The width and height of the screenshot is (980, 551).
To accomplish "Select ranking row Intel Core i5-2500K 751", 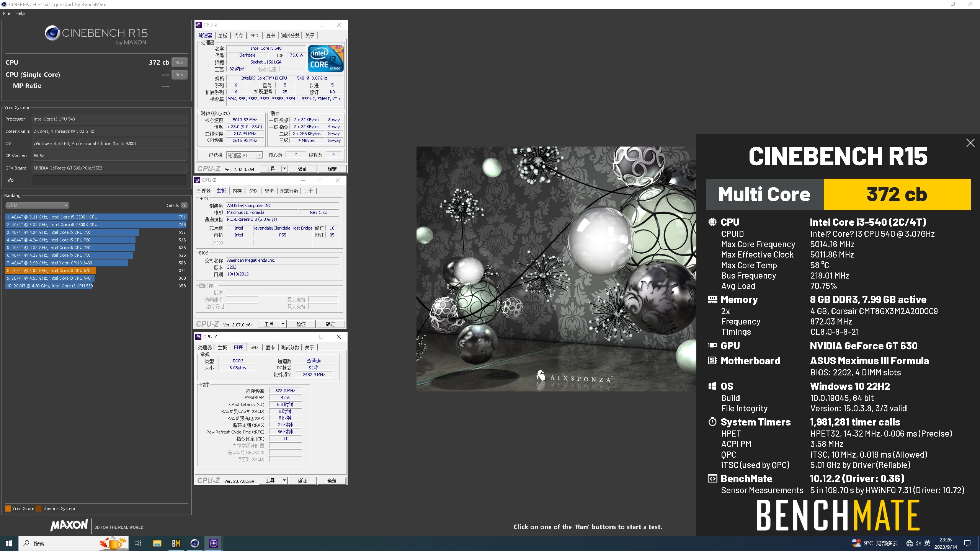I will tap(96, 217).
